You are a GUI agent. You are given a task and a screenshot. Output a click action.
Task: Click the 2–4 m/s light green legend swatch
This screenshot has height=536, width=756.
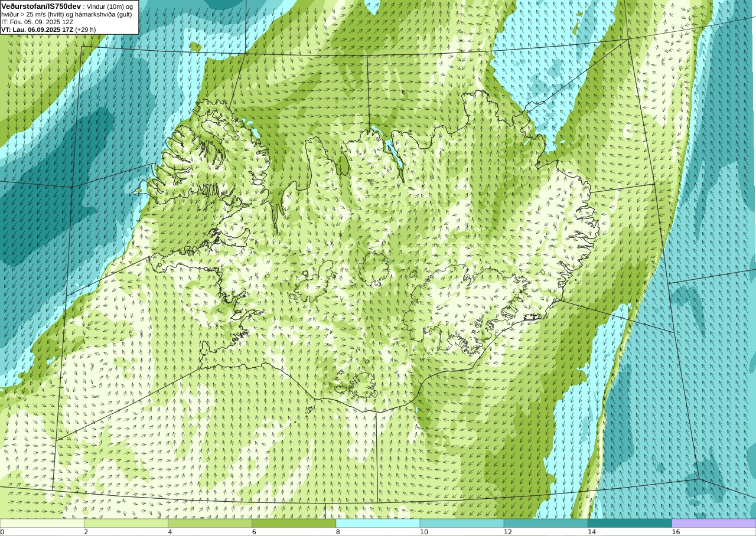(126, 523)
